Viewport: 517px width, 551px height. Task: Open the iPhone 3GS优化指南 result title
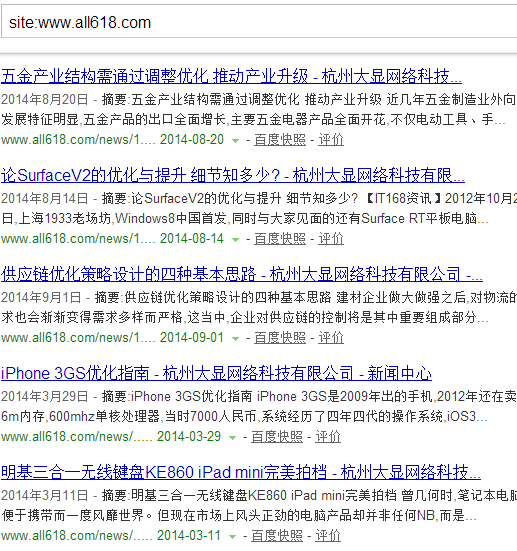point(216,373)
